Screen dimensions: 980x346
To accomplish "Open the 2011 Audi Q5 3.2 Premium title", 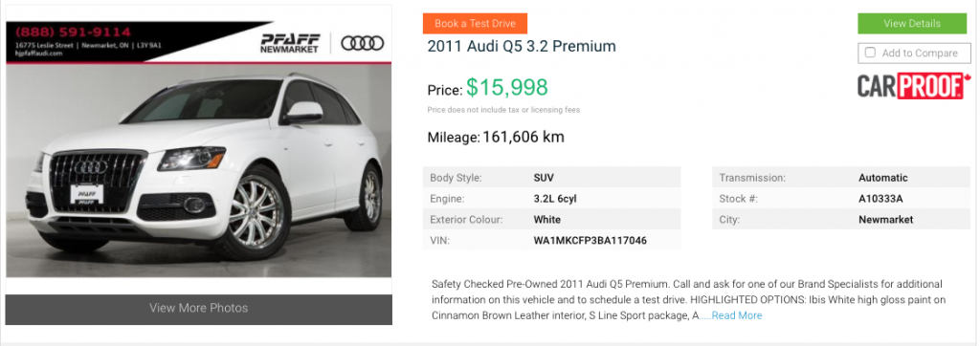I will tap(522, 46).
